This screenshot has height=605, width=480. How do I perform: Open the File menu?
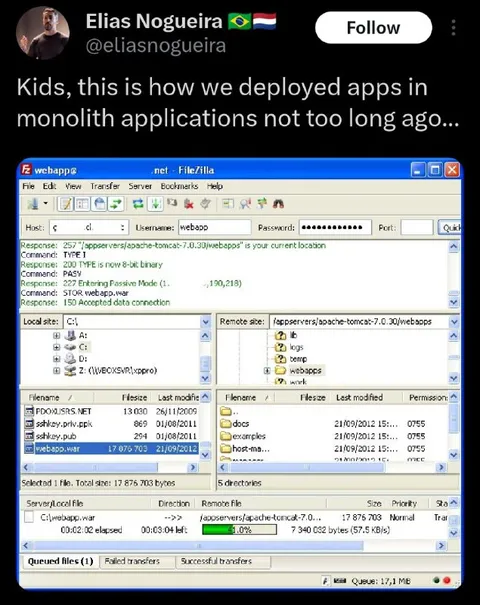[x=28, y=186]
